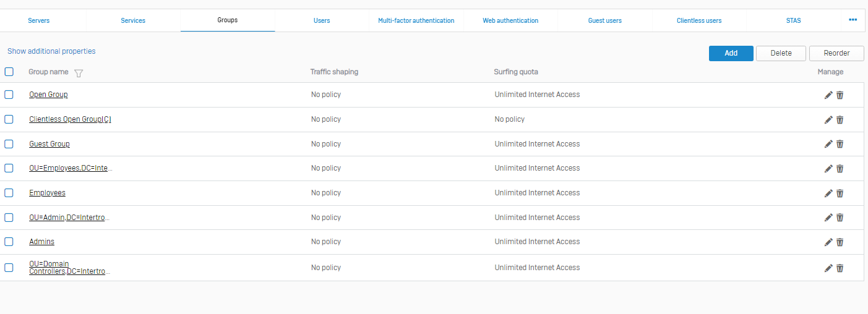Open the STAS tab
The image size is (868, 314).
[793, 20]
